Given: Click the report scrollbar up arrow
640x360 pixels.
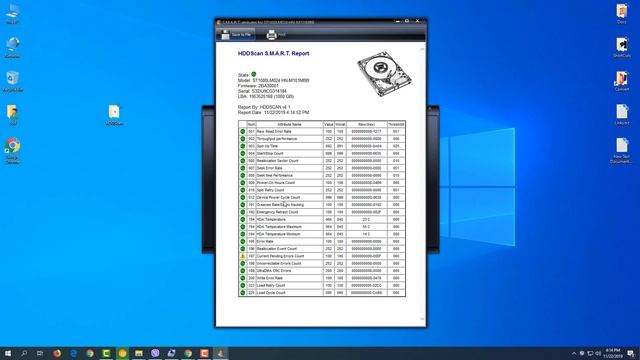Looking at the screenshot, I should click(x=422, y=49).
